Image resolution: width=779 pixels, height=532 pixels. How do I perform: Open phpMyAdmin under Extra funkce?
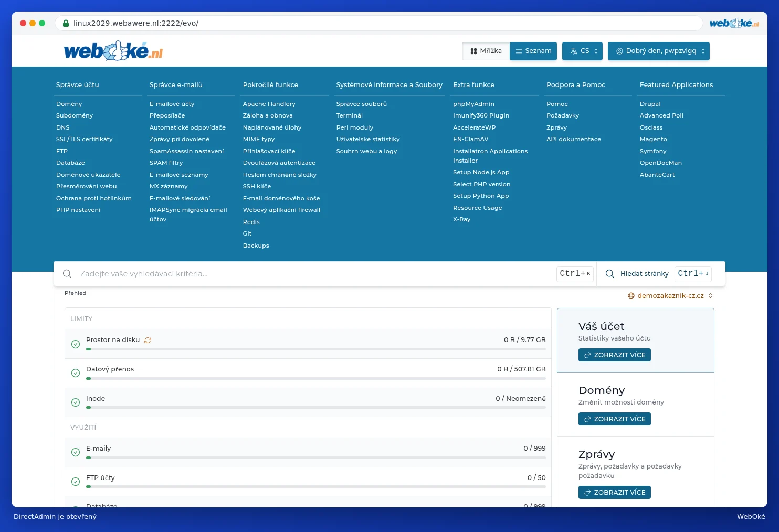473,104
